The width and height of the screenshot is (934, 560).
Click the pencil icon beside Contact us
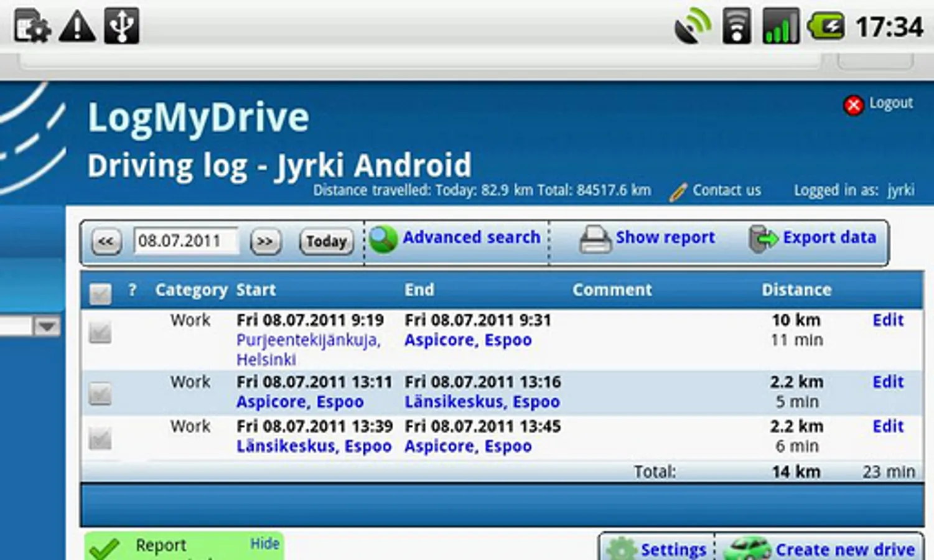678,192
